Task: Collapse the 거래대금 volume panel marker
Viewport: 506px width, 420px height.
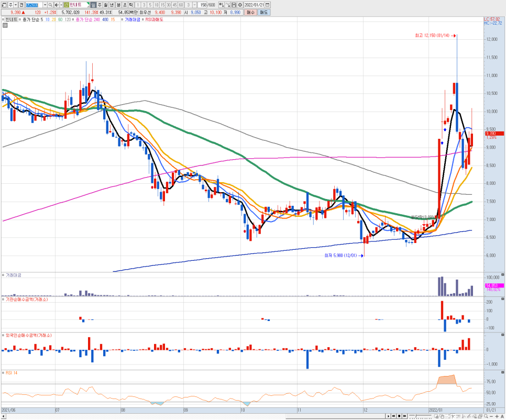Action: point(3,275)
